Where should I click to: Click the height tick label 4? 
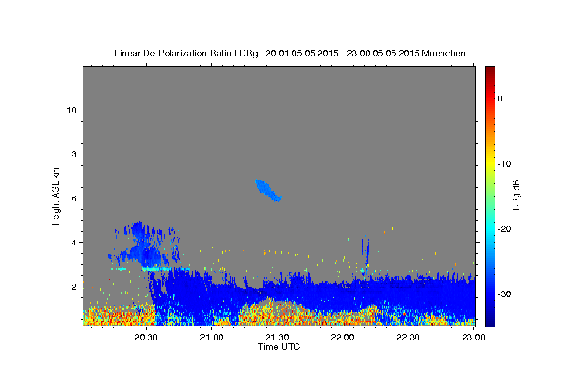[74, 243]
